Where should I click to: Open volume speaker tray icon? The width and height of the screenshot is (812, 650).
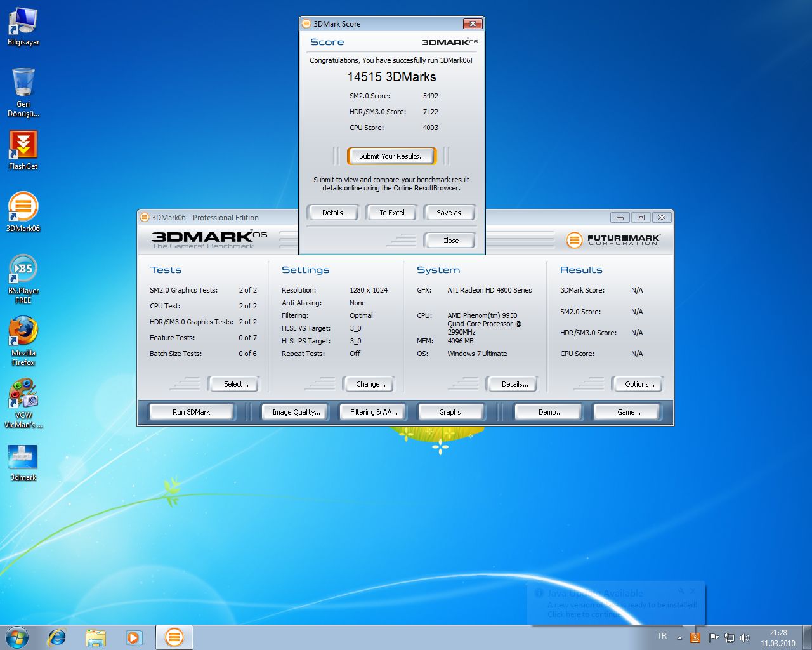(745, 637)
